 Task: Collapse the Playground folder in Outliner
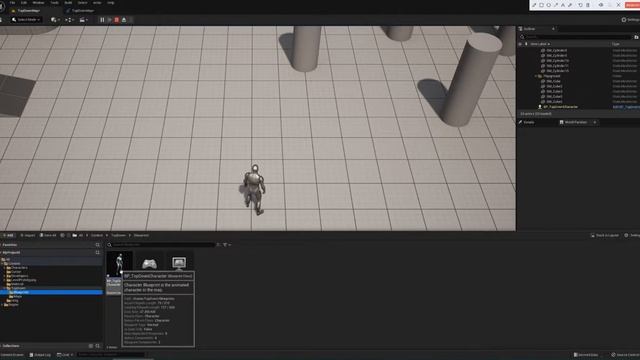(536, 76)
